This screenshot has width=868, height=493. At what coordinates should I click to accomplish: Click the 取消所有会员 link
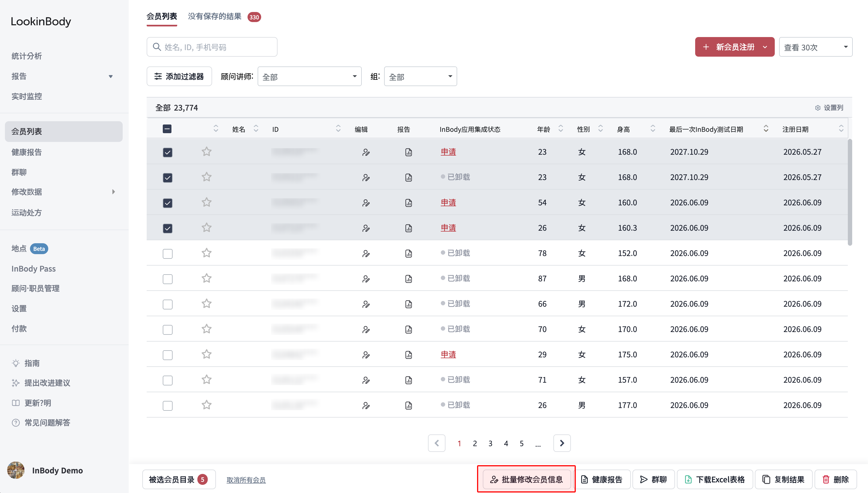[246, 480]
